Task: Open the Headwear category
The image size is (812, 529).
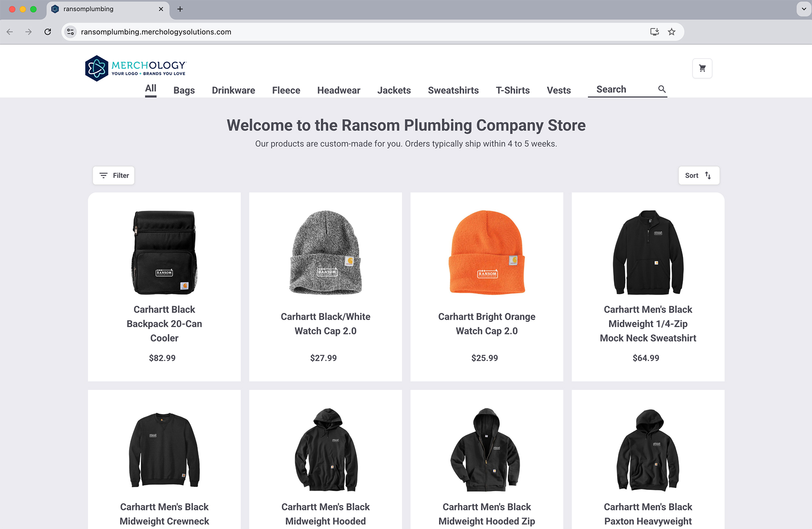Action: [x=339, y=90]
